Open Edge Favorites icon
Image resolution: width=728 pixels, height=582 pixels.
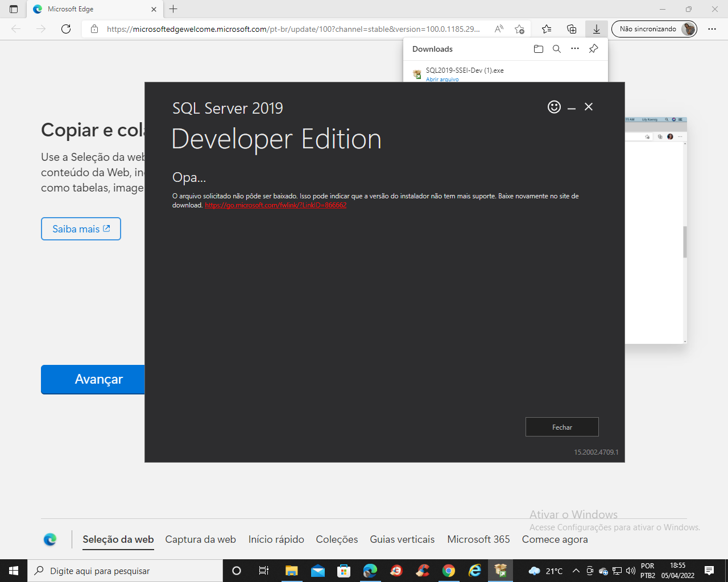click(547, 29)
